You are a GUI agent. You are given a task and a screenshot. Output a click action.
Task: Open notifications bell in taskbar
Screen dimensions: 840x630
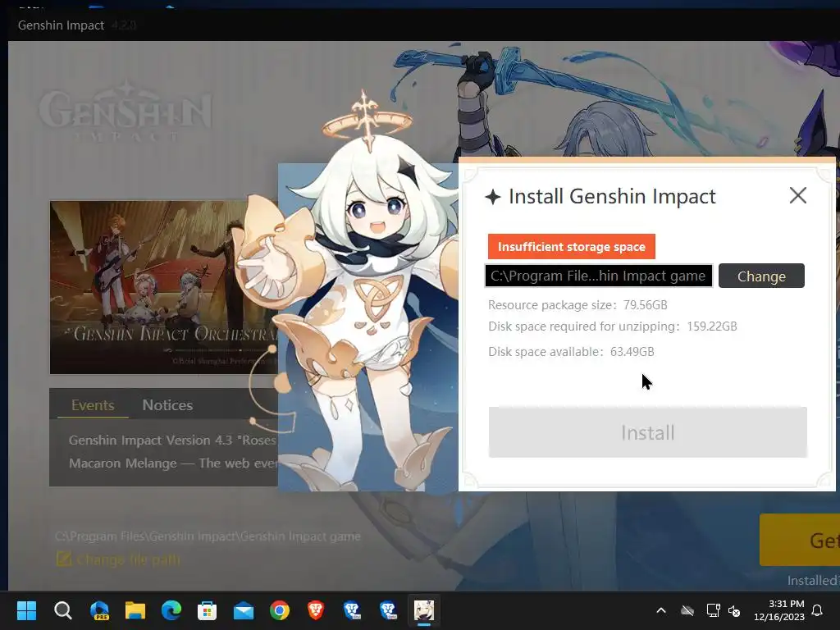click(x=818, y=610)
